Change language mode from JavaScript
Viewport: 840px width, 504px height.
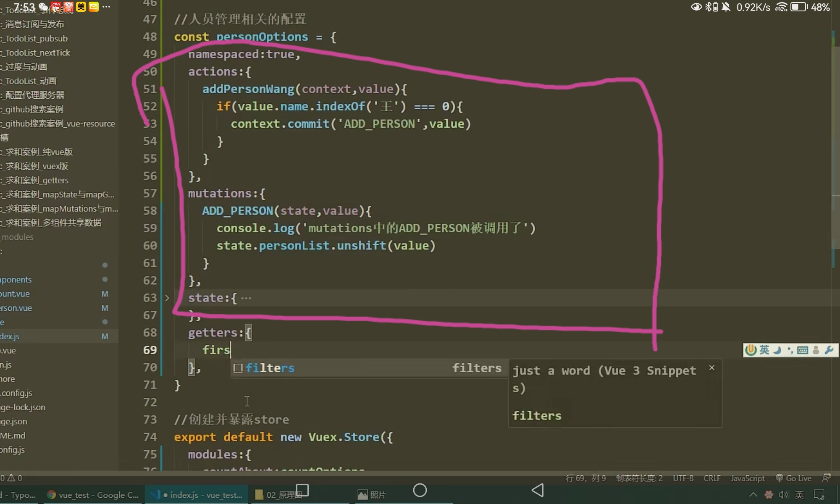tap(747, 478)
